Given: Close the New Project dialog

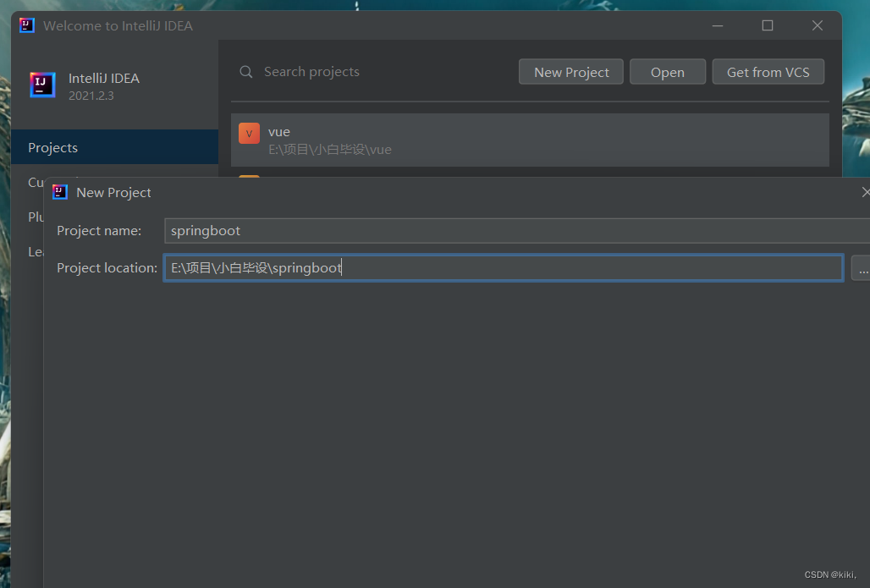Looking at the screenshot, I should (x=866, y=192).
